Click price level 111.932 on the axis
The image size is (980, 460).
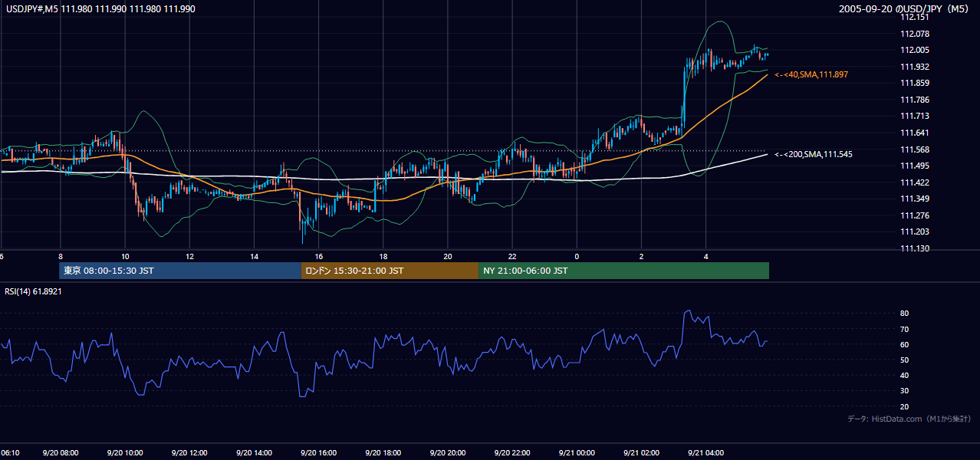point(915,67)
